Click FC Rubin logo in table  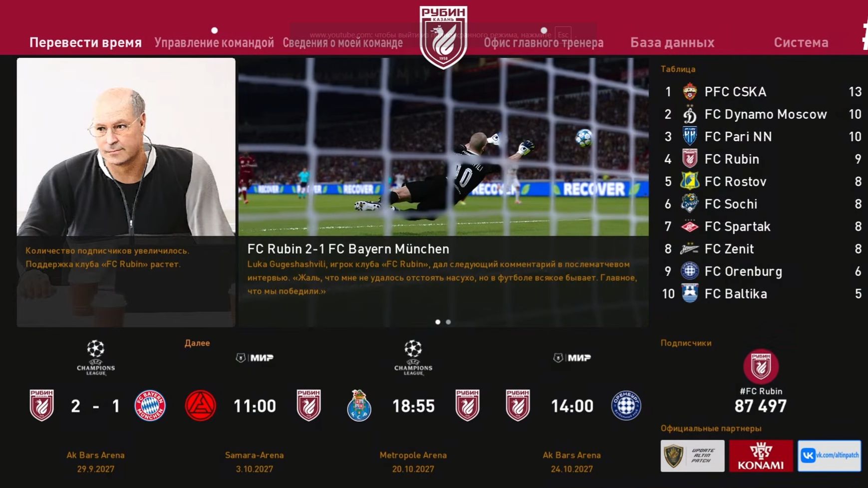coord(690,159)
